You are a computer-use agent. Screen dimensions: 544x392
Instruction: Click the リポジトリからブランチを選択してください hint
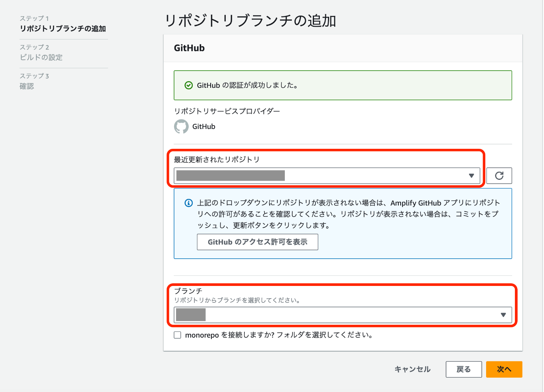(x=237, y=300)
